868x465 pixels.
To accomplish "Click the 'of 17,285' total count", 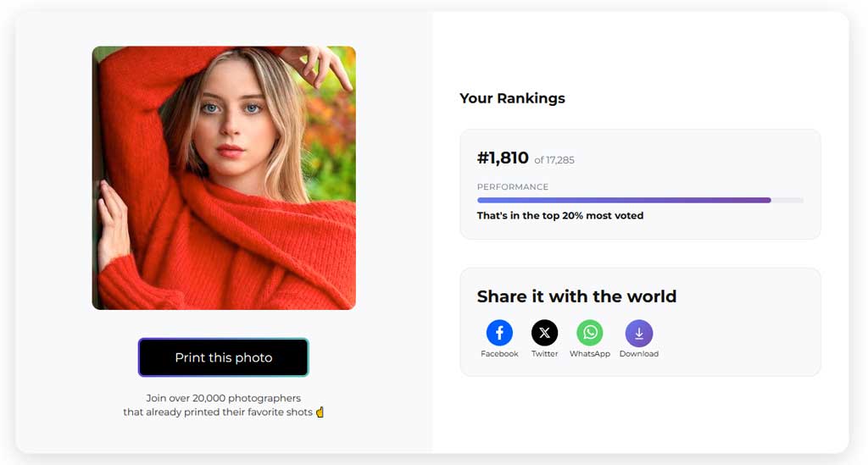I will coord(554,160).
